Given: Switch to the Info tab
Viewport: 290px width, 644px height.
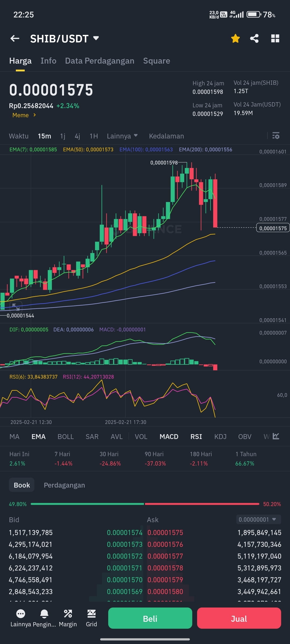Looking at the screenshot, I should point(48,61).
